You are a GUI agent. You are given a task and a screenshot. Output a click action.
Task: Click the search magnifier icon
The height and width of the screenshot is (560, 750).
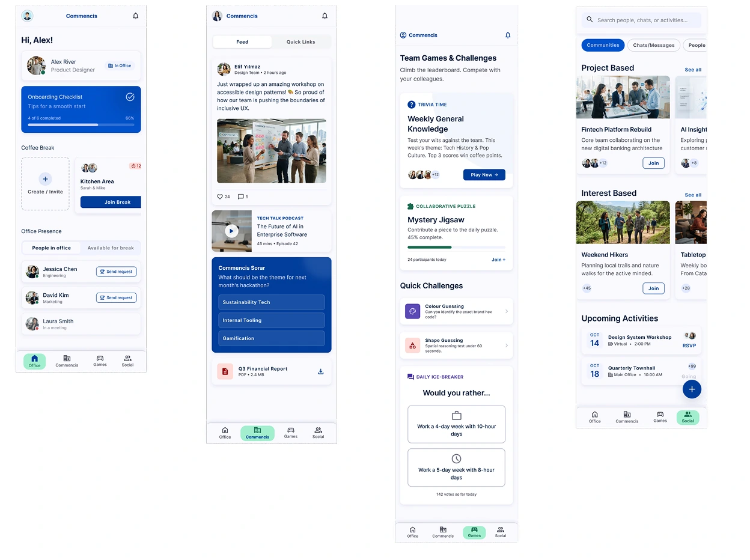(x=590, y=20)
